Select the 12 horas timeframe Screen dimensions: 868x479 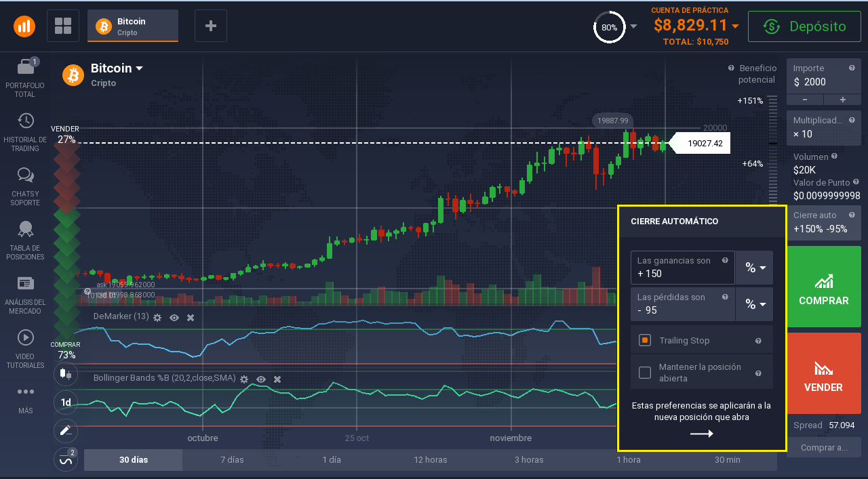click(x=431, y=459)
